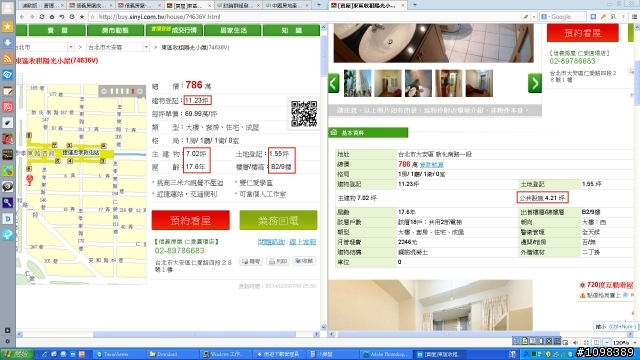The width and height of the screenshot is (640, 360).
Task: Click the red map location pin
Action: pyautogui.click(x=29, y=180)
